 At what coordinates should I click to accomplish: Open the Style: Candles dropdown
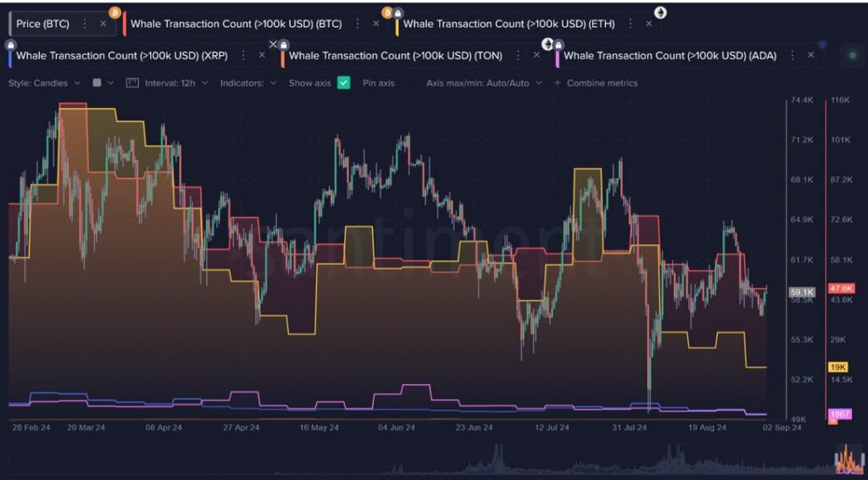click(x=44, y=83)
